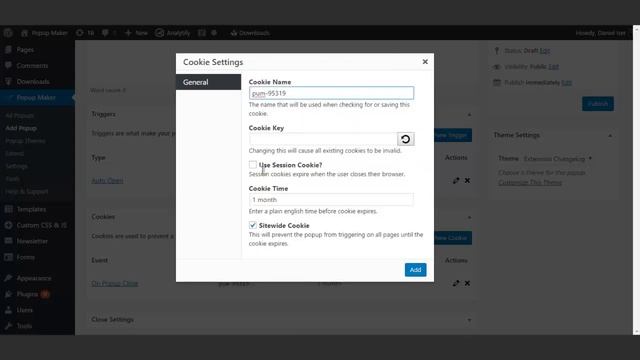
Task: Expand the Close Settings panel arrow
Action: (x=469, y=320)
